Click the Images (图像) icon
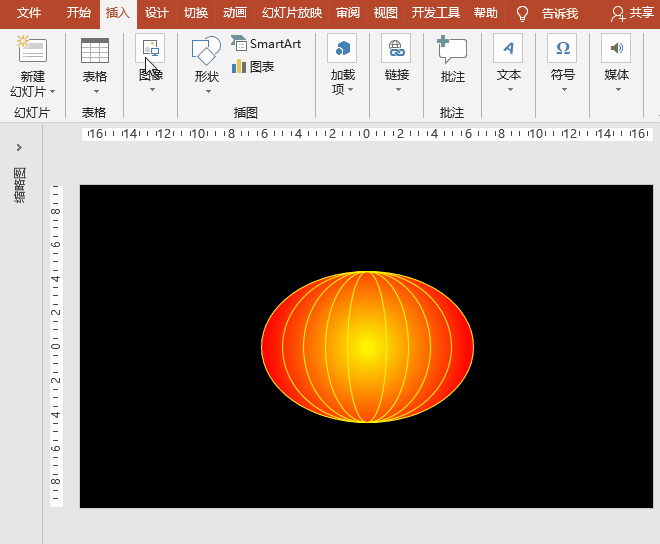 pyautogui.click(x=150, y=48)
